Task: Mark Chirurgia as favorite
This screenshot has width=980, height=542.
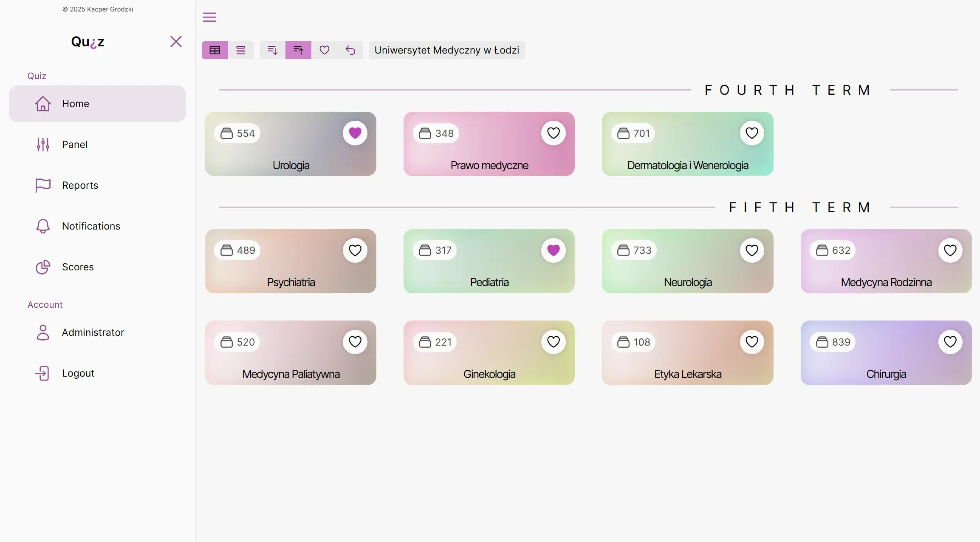Action: 950,342
